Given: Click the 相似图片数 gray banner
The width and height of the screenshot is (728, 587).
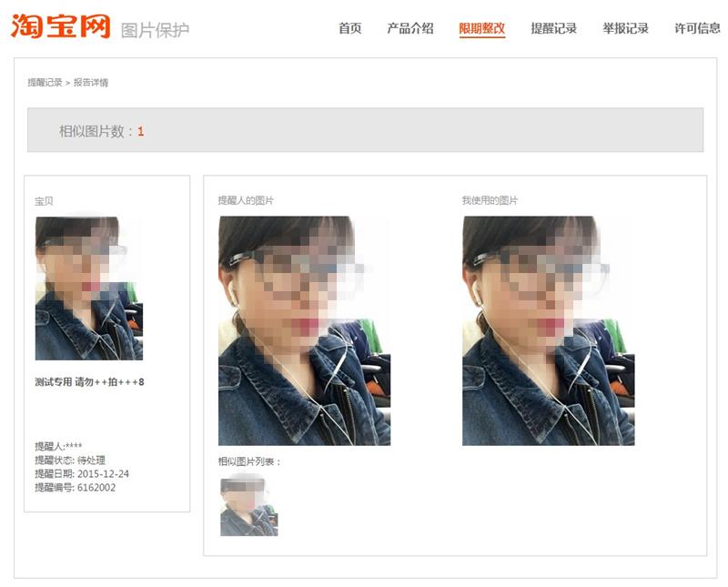Looking at the screenshot, I should point(366,130).
